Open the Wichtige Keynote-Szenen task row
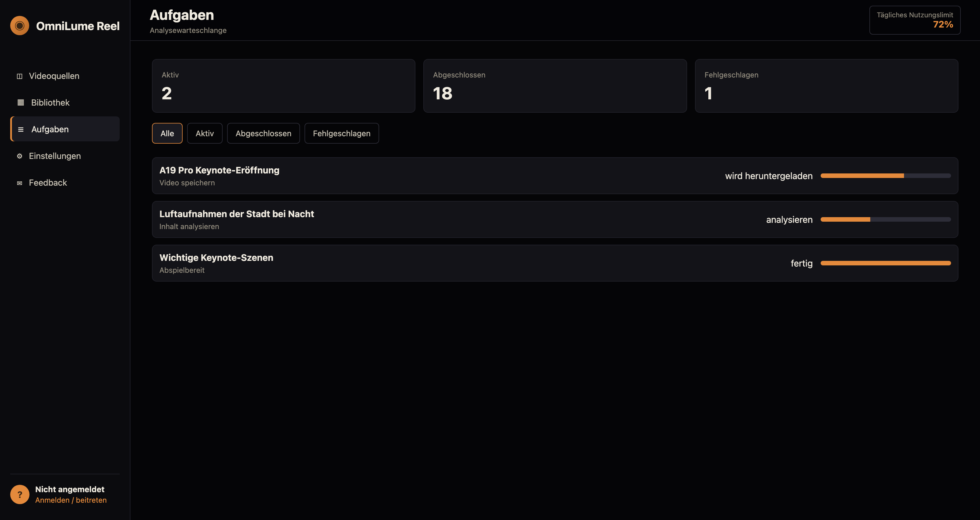 point(555,263)
